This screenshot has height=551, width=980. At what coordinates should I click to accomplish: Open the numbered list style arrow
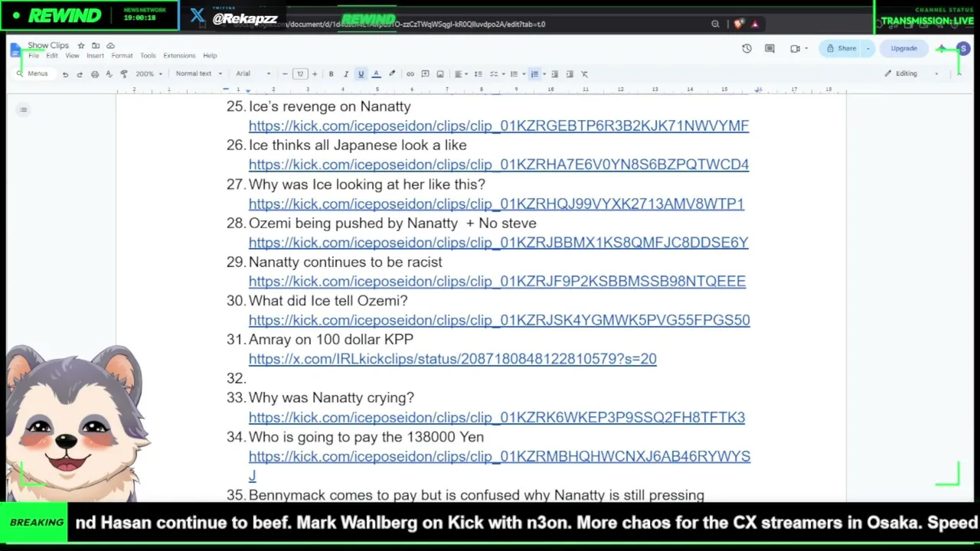click(544, 74)
